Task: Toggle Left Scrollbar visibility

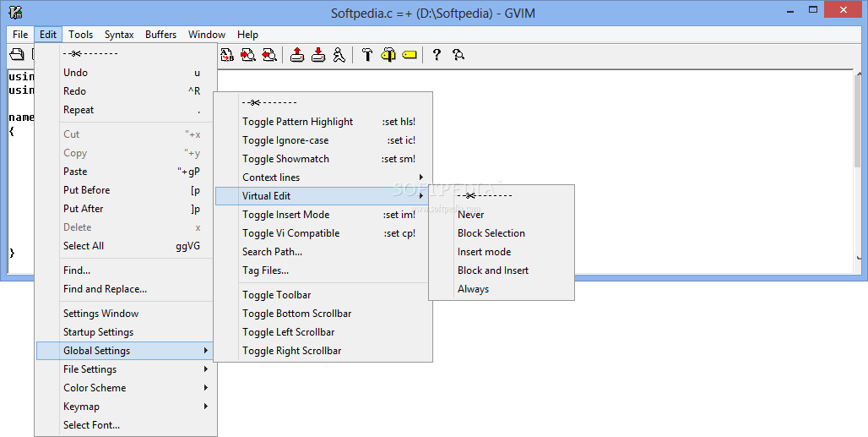Action: click(323, 332)
